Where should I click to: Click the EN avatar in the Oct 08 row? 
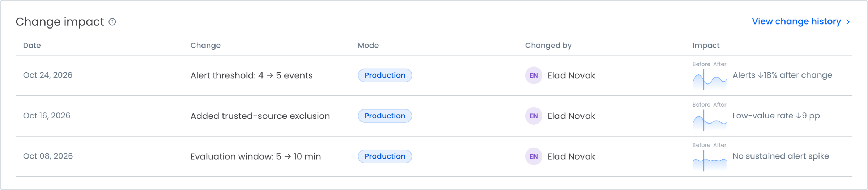[x=533, y=156]
